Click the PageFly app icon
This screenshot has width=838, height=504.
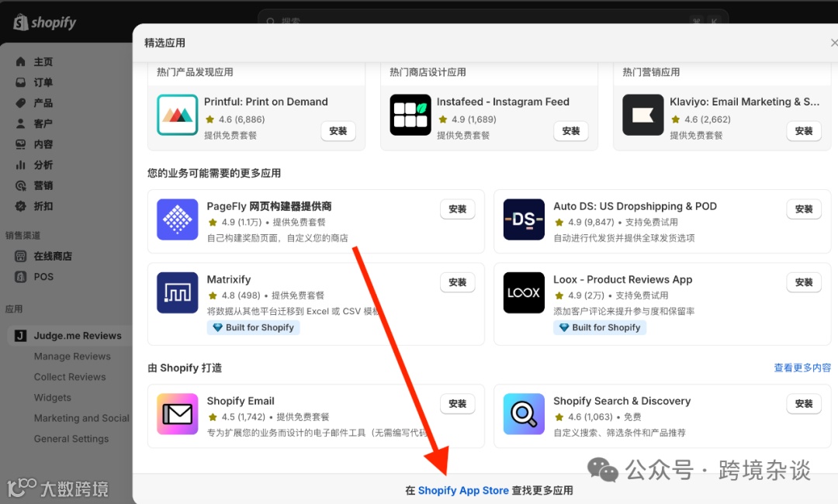click(178, 219)
